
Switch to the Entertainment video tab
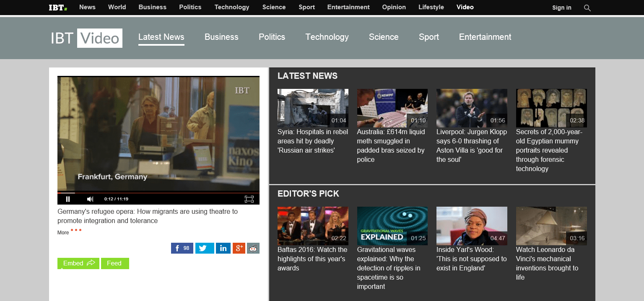[485, 37]
